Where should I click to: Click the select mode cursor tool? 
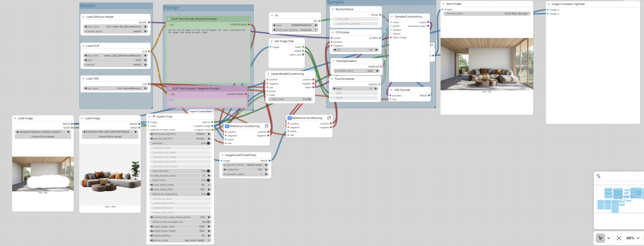600,238
